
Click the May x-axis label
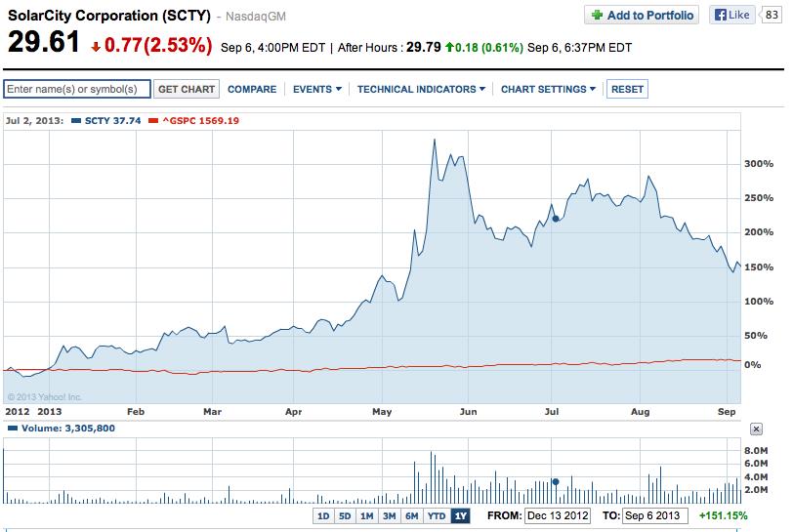point(382,412)
